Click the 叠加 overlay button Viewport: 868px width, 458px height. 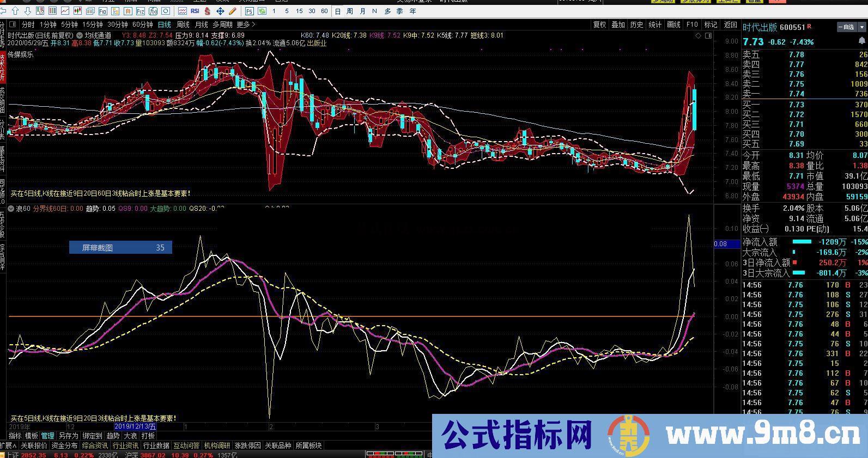(x=618, y=25)
